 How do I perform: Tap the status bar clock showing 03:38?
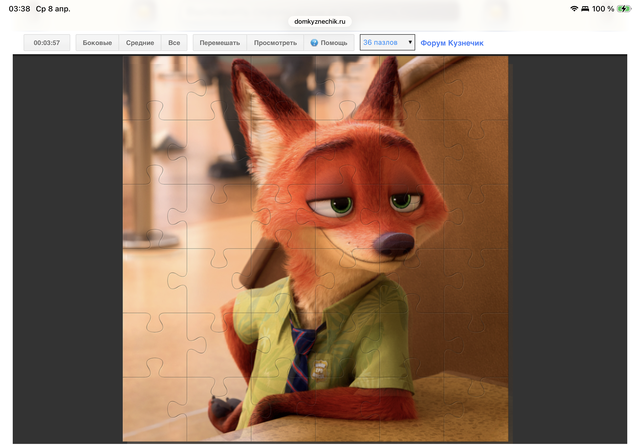(19, 8)
